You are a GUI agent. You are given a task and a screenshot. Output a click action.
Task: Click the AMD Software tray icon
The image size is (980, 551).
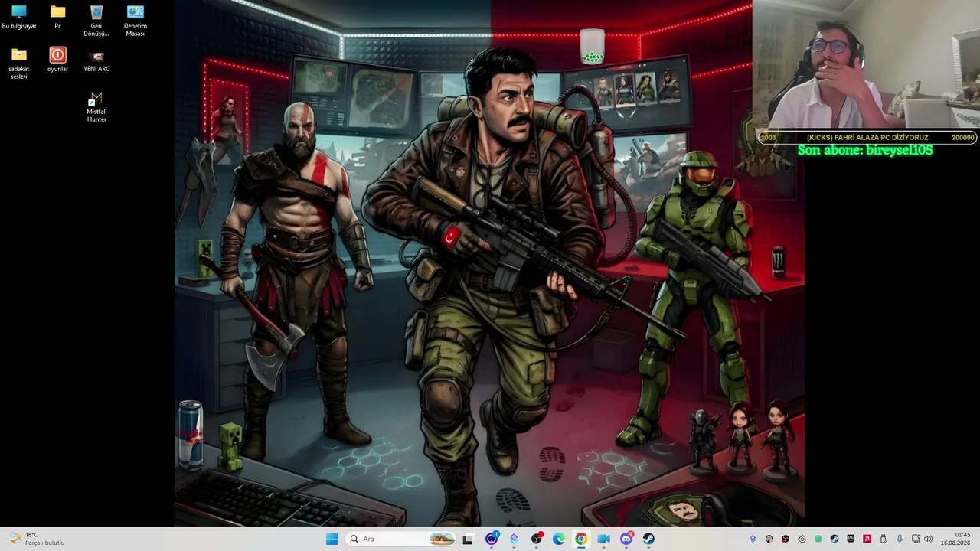point(867,539)
